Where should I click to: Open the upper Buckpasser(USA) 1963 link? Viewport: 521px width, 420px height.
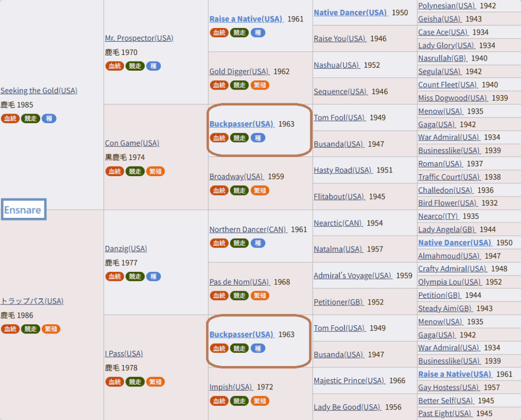coord(242,124)
